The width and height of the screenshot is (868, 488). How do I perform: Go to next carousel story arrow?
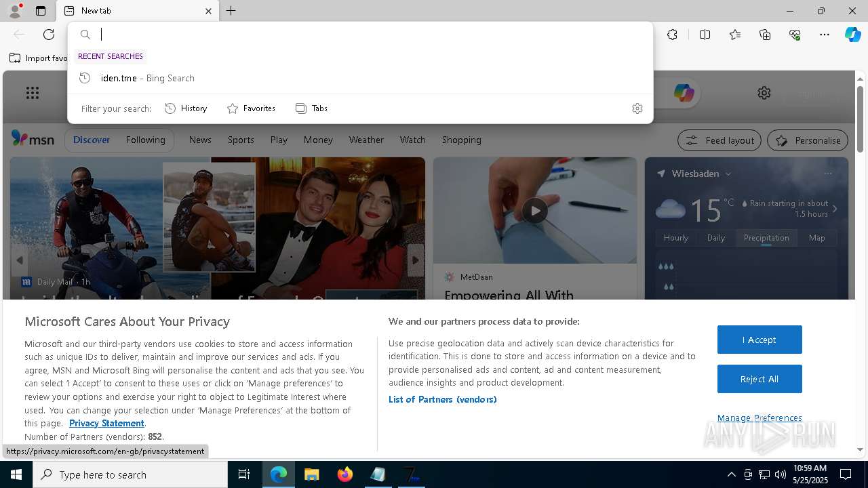pos(415,260)
